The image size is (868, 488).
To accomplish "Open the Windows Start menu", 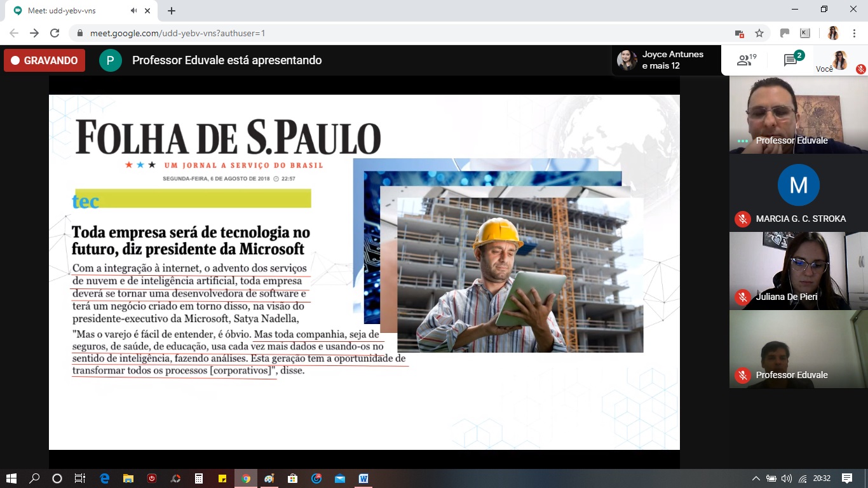I will [x=11, y=478].
